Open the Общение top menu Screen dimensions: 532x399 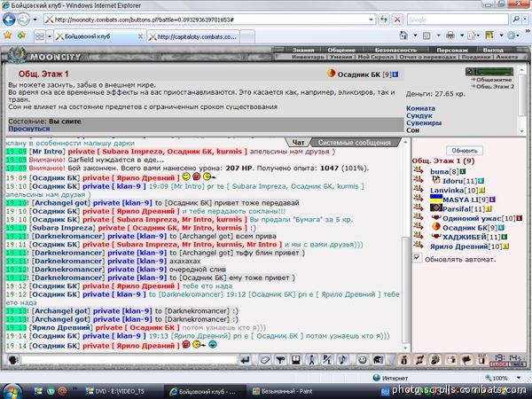click(341, 50)
